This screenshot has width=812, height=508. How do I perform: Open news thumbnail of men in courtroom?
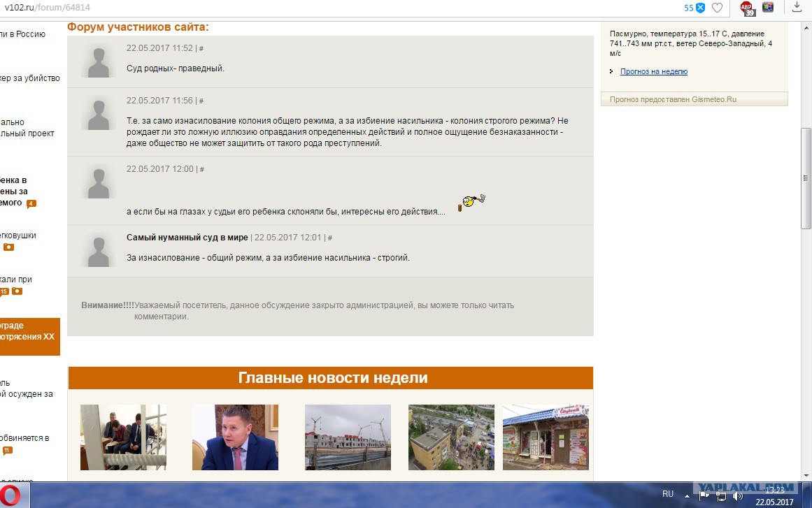point(123,437)
